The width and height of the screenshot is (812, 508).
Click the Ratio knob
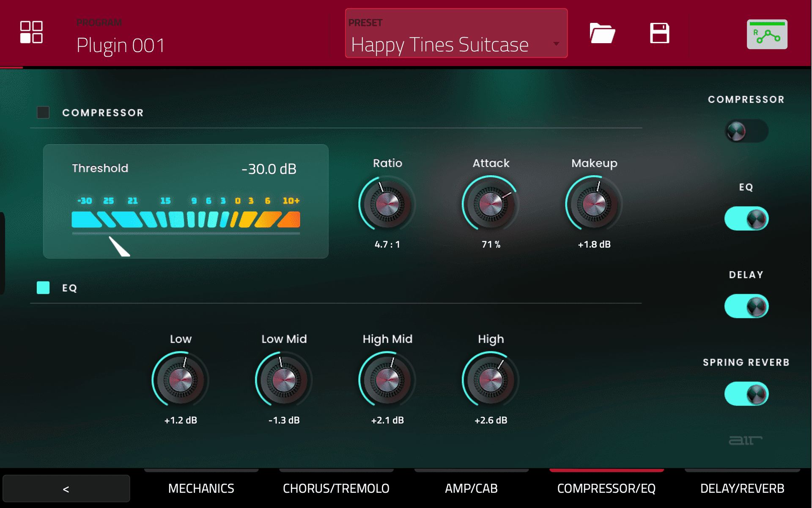point(387,204)
